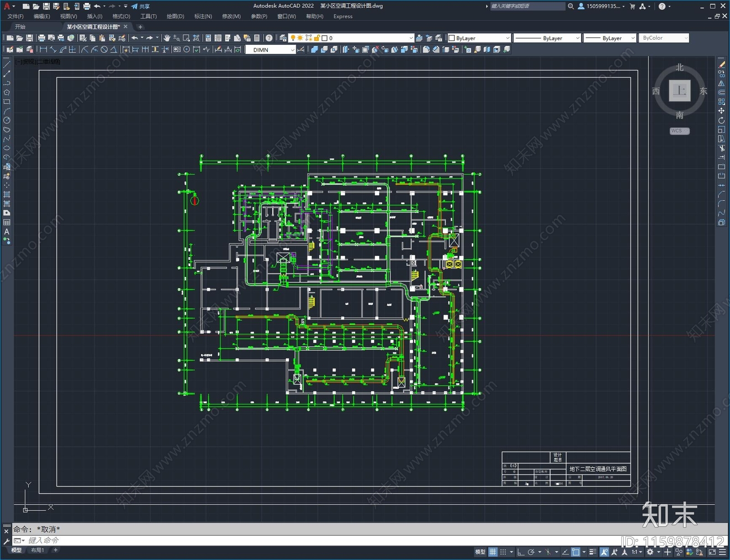Open the Help question mark toolbar icon

pyautogui.click(x=269, y=38)
